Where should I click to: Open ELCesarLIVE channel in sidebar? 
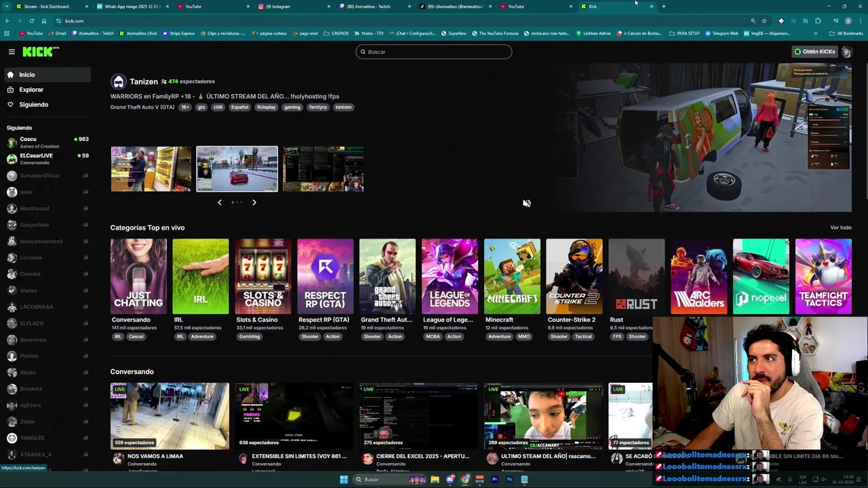47,159
